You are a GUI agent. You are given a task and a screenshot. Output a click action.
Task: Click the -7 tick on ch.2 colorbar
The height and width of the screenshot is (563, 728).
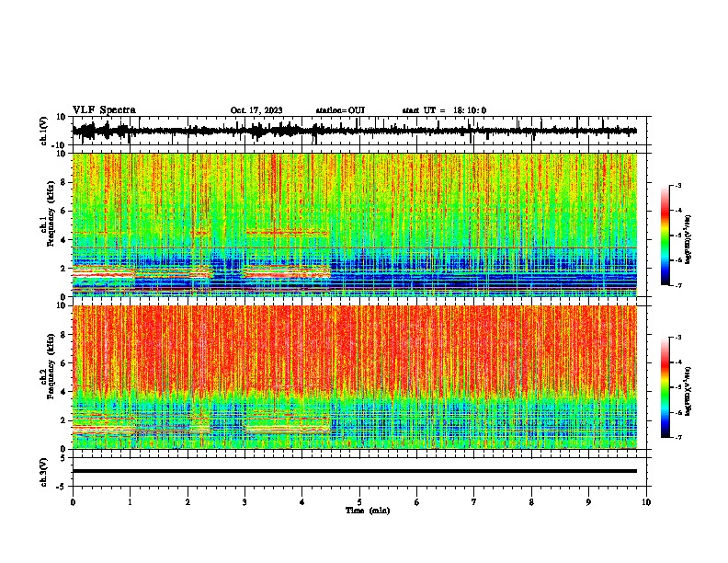(x=678, y=437)
